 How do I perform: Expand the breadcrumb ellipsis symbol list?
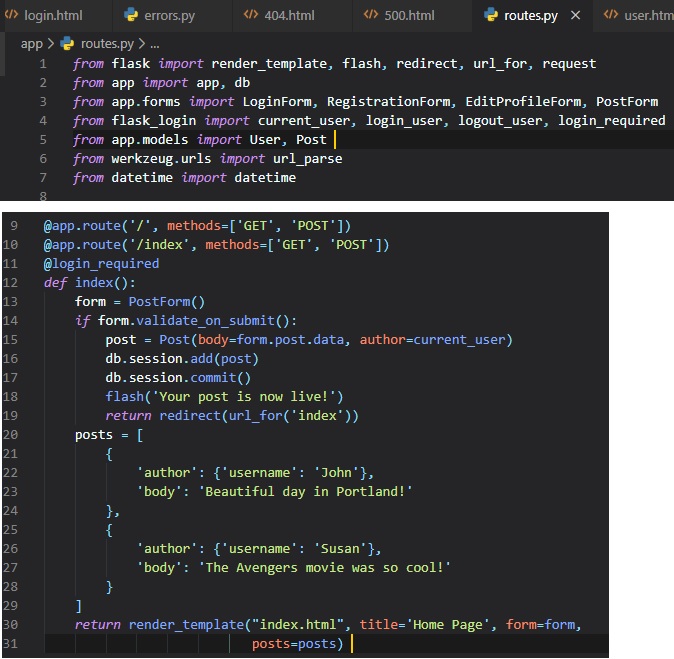(x=154, y=44)
